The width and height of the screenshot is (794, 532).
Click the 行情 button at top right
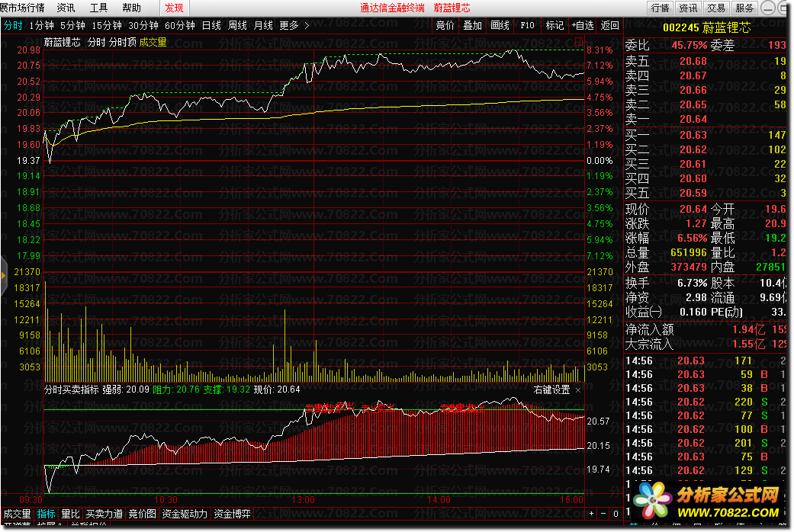[x=660, y=8]
